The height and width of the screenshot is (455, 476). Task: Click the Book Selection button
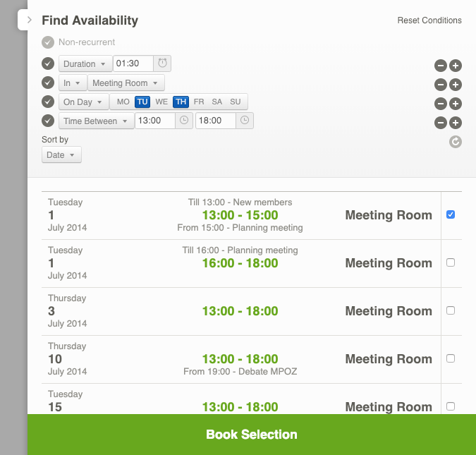pos(252,435)
